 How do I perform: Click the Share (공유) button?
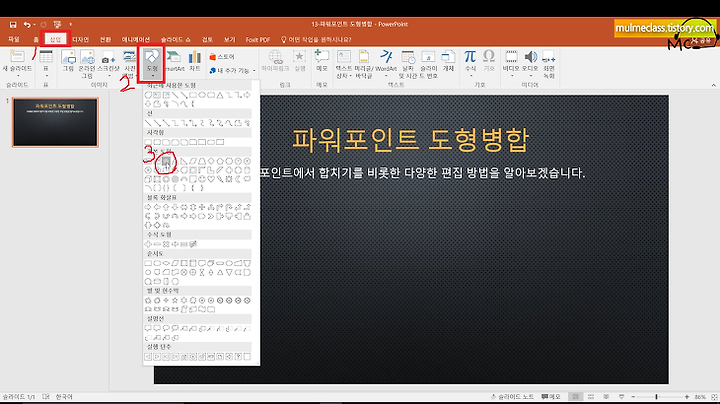[701, 40]
